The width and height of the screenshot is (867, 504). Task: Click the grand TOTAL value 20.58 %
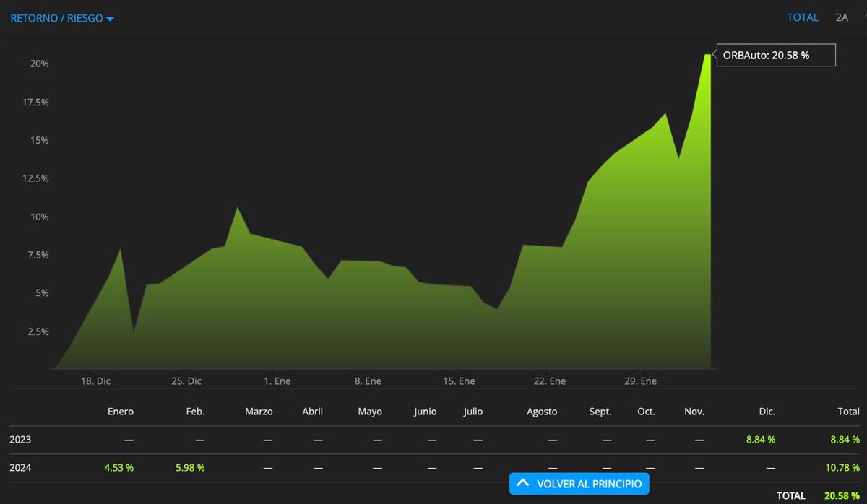(x=842, y=495)
